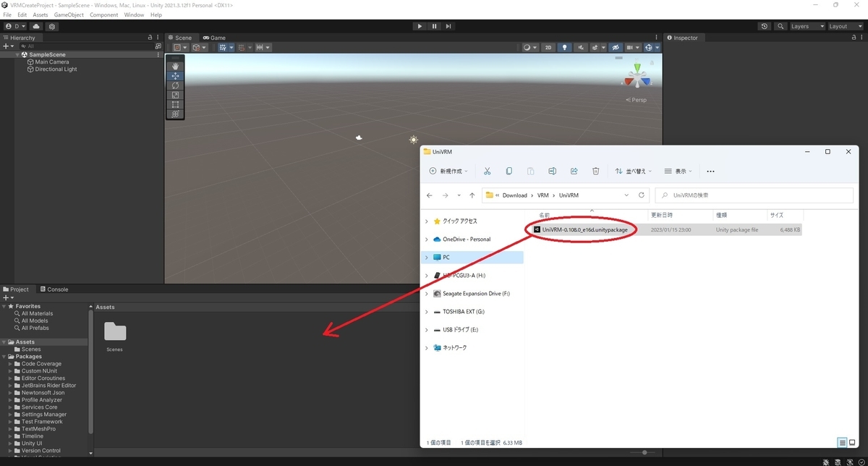The image size is (868, 466).
Task: Toggle hidden objects visibility in Scene
Action: (616, 47)
